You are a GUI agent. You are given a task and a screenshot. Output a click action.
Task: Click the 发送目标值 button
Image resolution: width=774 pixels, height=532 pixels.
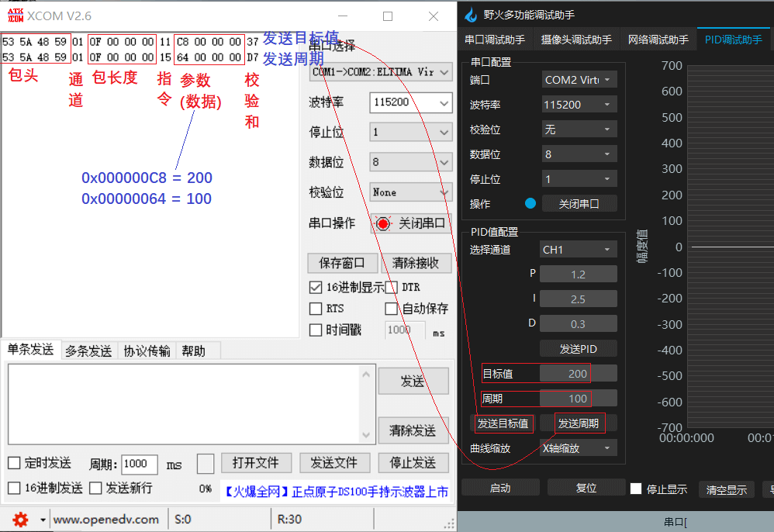(503, 423)
